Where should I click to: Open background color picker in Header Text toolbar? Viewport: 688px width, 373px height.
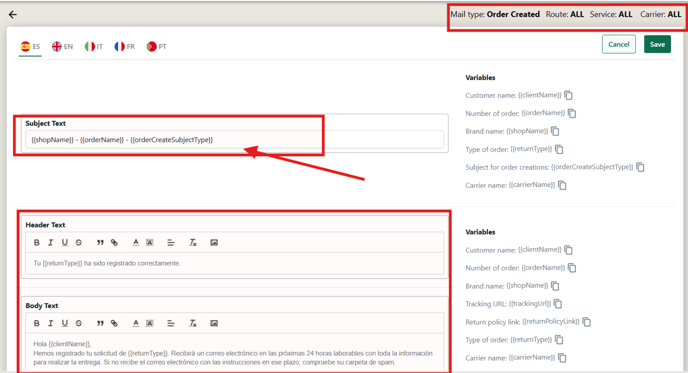pos(150,242)
